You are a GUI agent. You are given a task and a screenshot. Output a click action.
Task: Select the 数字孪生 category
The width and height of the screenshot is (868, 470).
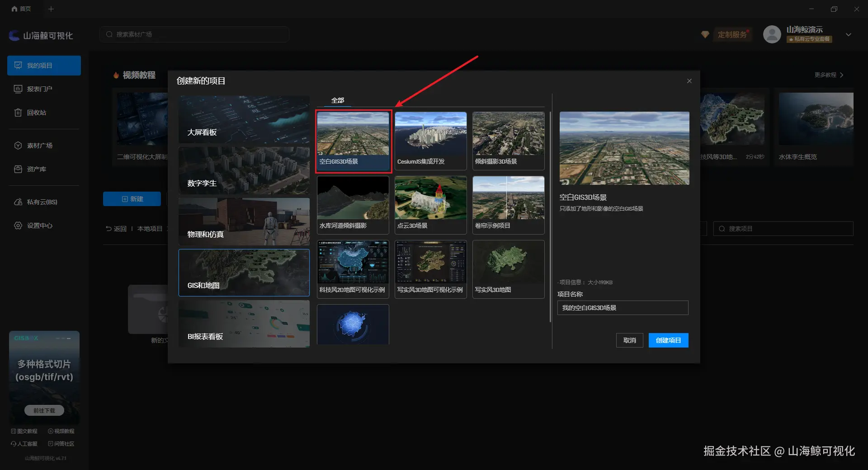[x=244, y=171]
